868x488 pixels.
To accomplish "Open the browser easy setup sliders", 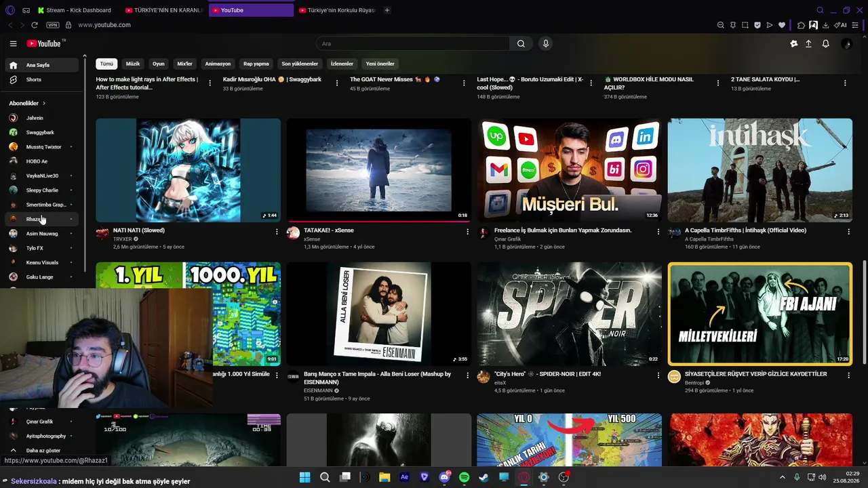I will tap(856, 25).
